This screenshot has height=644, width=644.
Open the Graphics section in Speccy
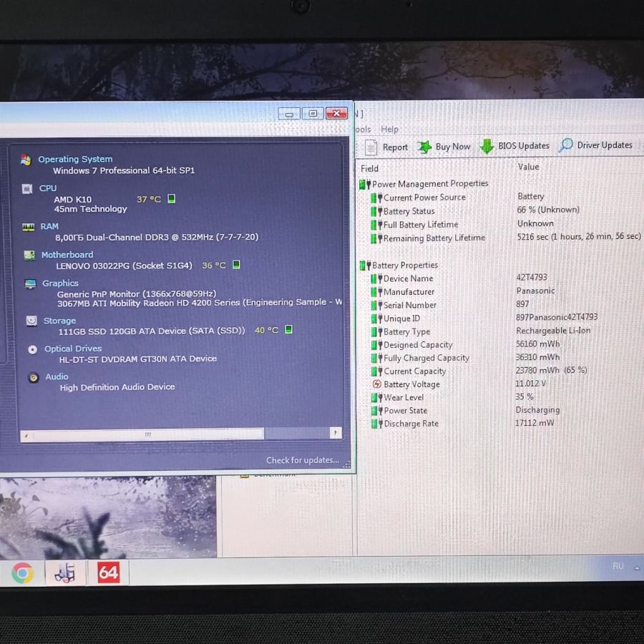click(60, 283)
